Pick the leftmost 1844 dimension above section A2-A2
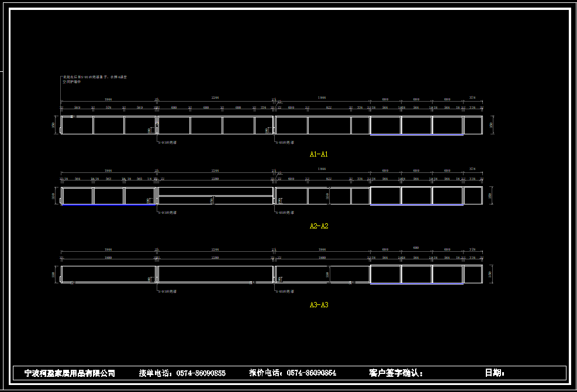This screenshot has height=392, width=577. click(108, 170)
